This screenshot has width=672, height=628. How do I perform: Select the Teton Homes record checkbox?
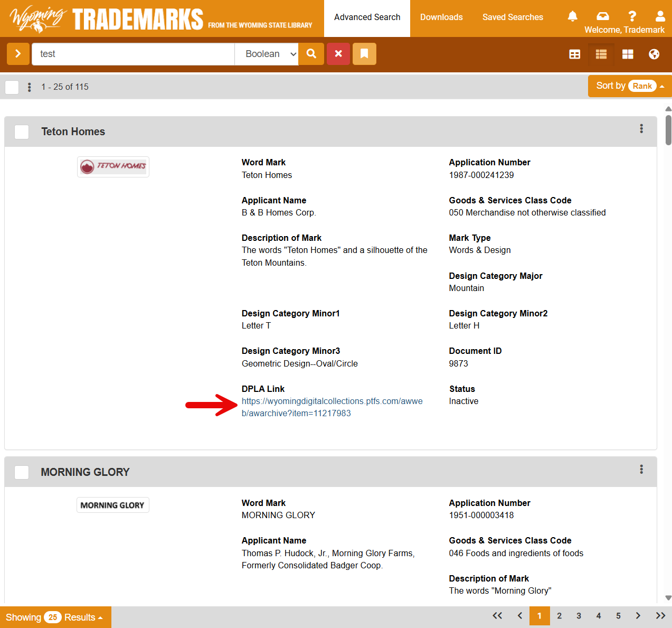click(22, 132)
